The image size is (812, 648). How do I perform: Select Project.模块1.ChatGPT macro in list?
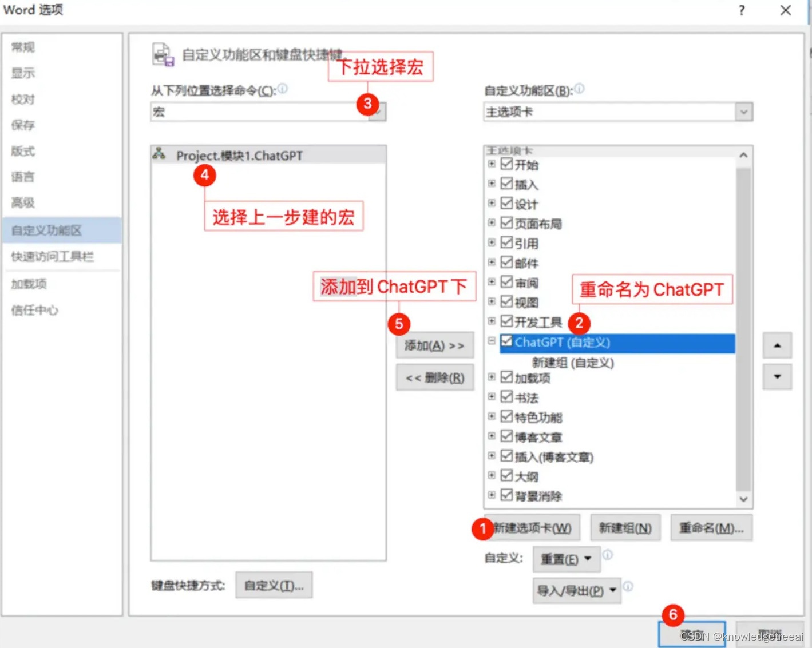(x=268, y=155)
